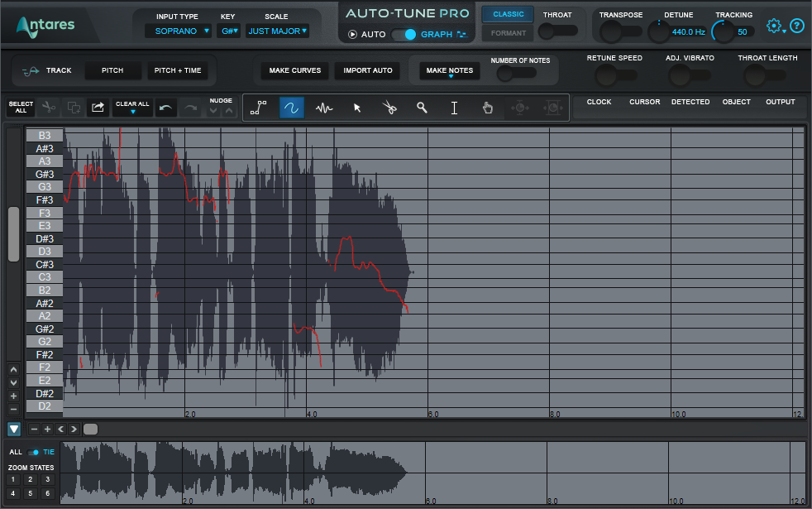The height and width of the screenshot is (509, 812).
Task: Open the help question mark
Action: (x=797, y=26)
